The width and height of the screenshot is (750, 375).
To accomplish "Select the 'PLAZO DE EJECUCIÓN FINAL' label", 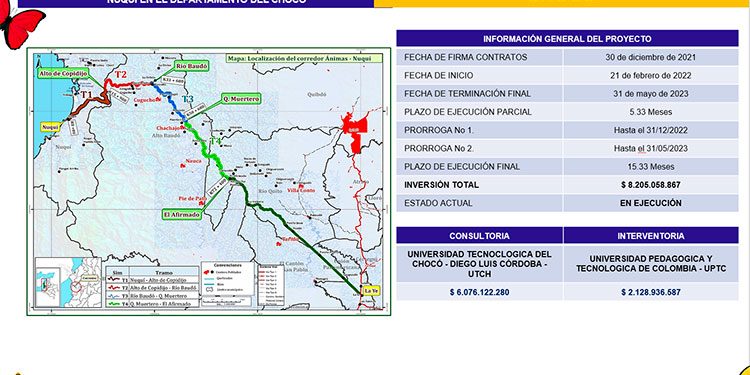I will point(462,166).
